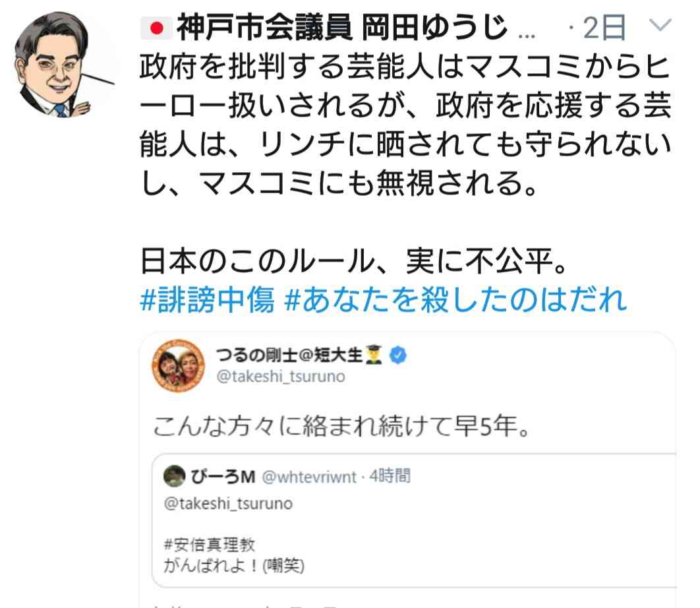Image resolution: width=700 pixels, height=608 pixels.
Task: Open the #あなたを殺したのはだれ hashtag
Action: pos(455,299)
